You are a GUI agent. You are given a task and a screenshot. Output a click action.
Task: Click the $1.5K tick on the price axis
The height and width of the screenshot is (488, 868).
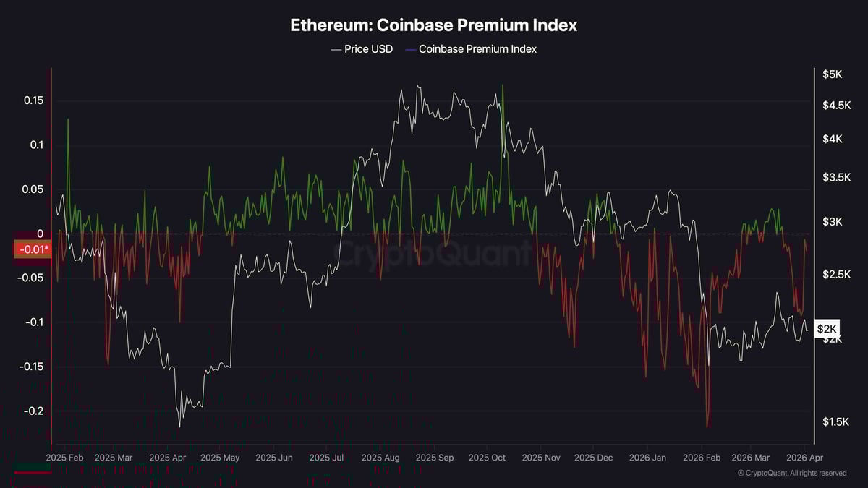coord(835,421)
